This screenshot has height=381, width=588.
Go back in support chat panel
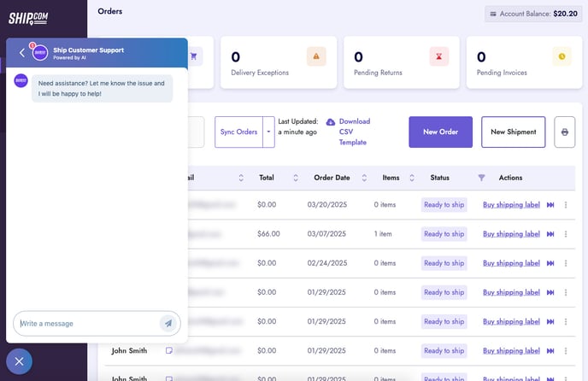[x=22, y=53]
